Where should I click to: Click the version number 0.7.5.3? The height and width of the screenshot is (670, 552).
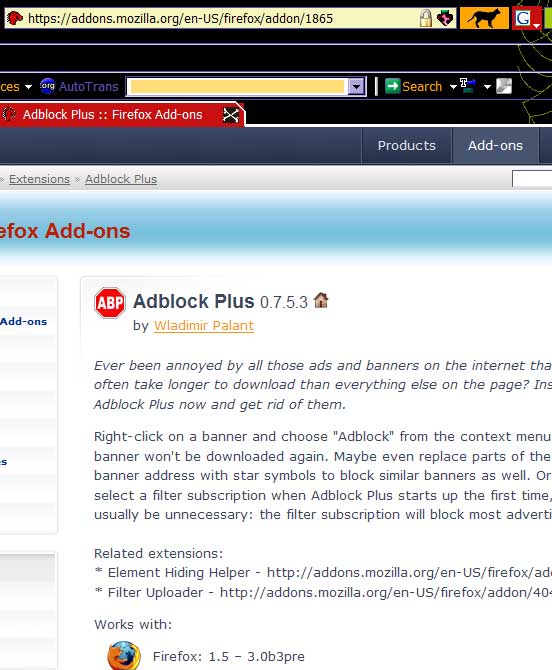(x=284, y=303)
